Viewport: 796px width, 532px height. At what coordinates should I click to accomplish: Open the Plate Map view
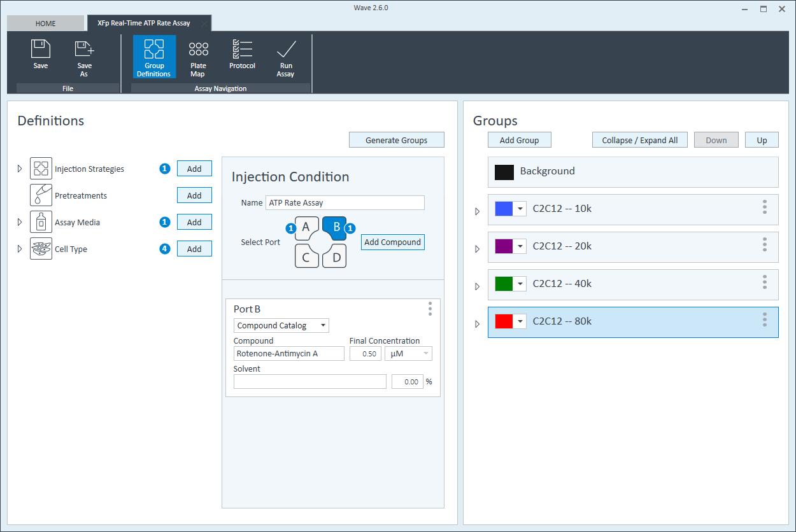pyautogui.click(x=198, y=56)
